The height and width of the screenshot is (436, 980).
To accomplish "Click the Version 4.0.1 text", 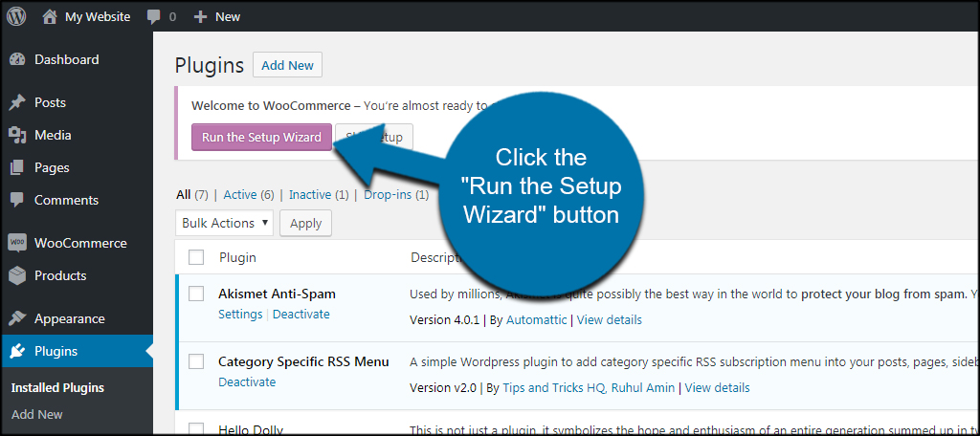I will (444, 319).
